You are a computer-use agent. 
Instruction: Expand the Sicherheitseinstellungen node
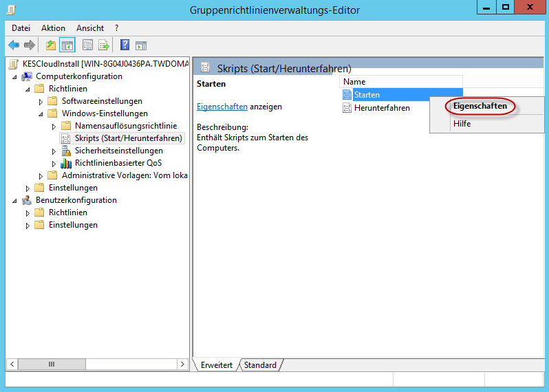coord(54,151)
